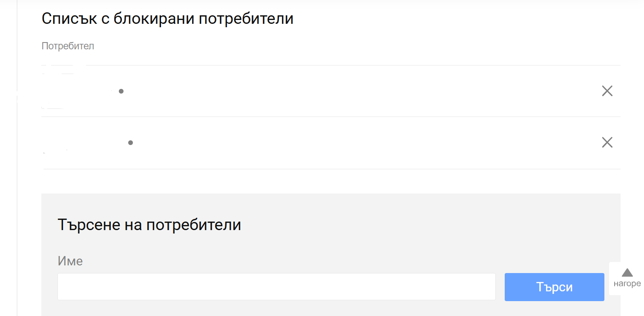Focus the Име search input field
This screenshot has height=316, width=644.
(x=276, y=287)
